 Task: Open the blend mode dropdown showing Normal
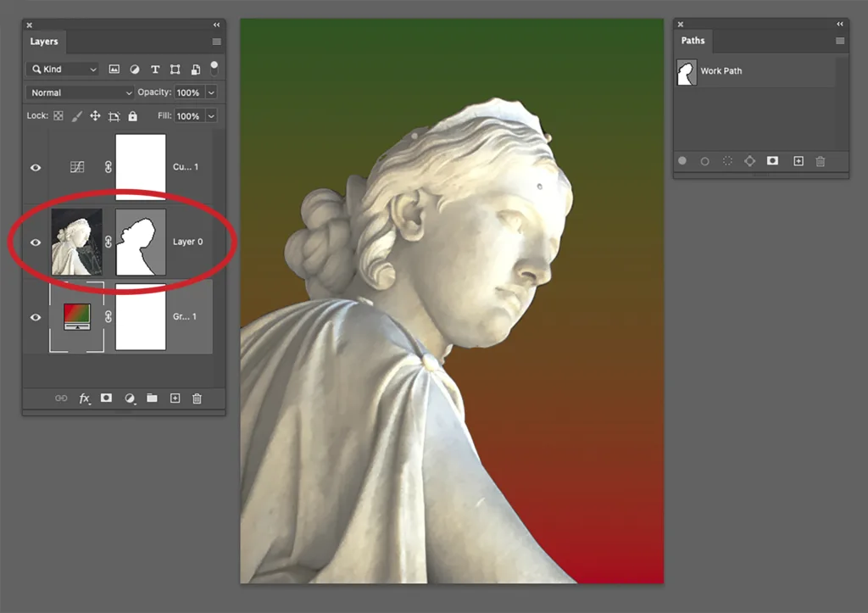point(79,92)
